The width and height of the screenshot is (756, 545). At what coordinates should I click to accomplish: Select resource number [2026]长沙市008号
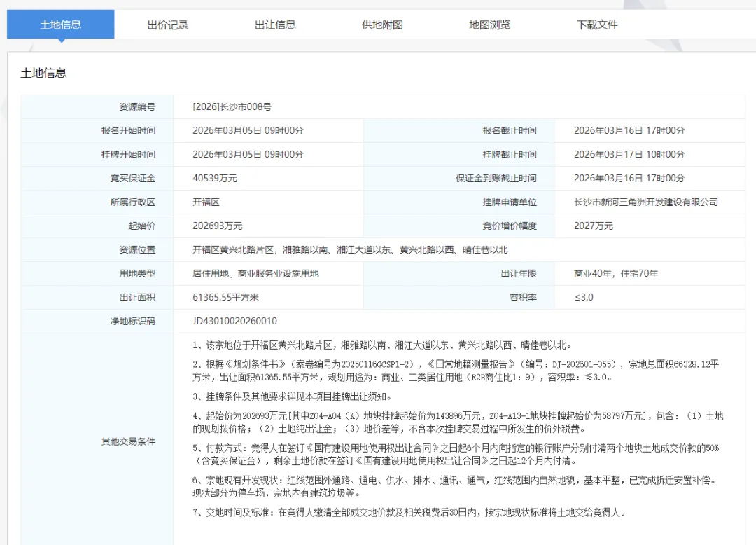[232, 107]
